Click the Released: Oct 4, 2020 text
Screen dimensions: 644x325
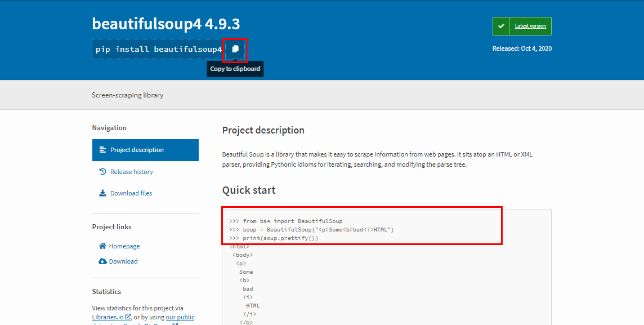point(522,48)
